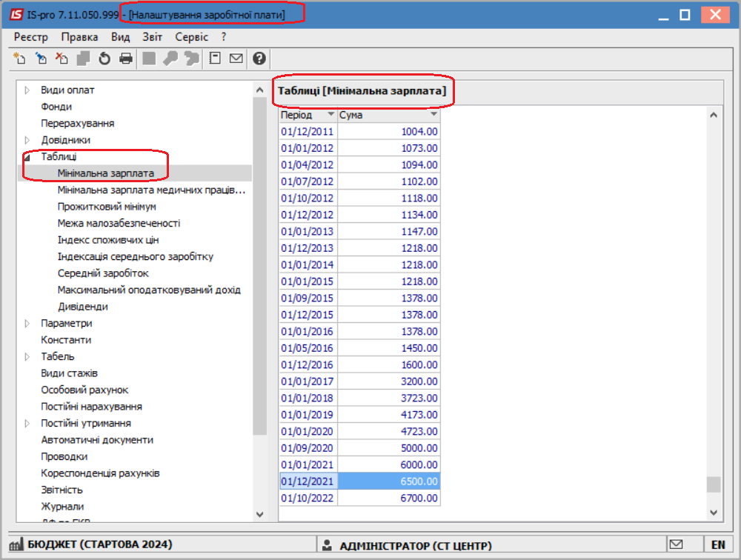Open the Сума column filter dropdown
This screenshot has height=560, width=741.
[433, 114]
